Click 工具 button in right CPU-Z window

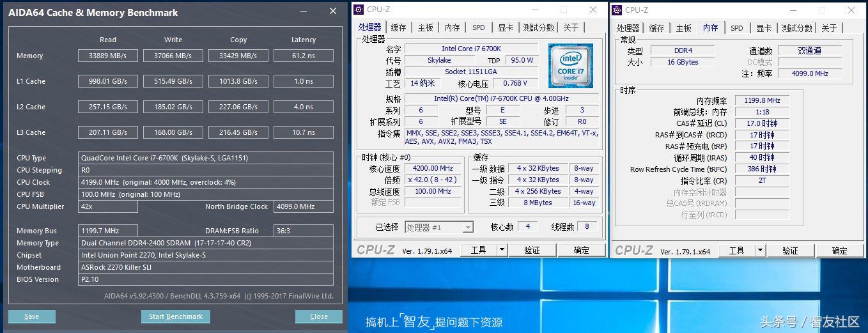[737, 251]
